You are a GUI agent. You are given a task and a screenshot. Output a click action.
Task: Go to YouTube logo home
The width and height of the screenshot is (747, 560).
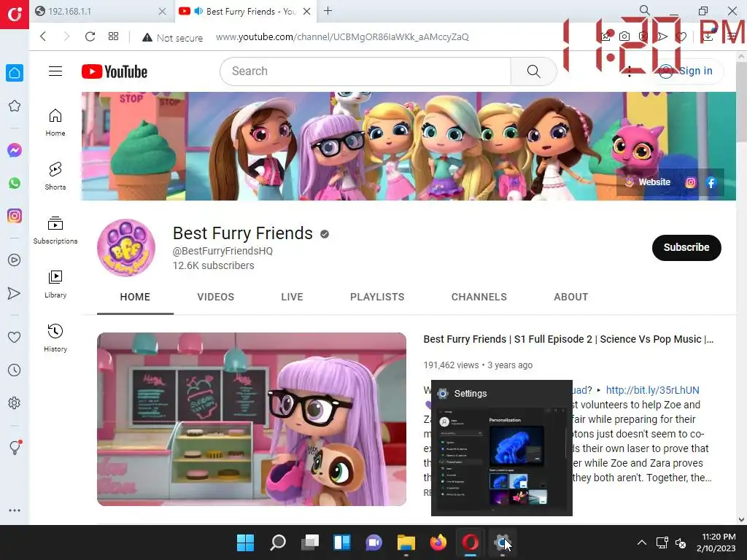115,71
